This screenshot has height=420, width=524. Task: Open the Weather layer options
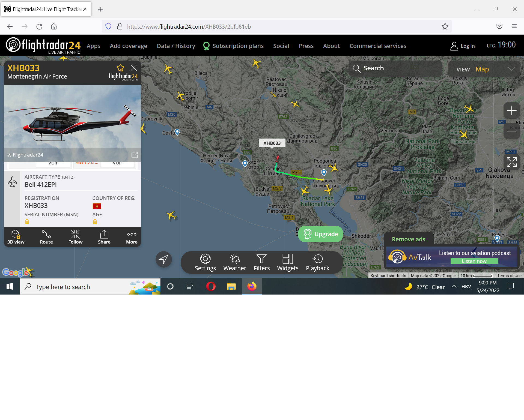[235, 262]
